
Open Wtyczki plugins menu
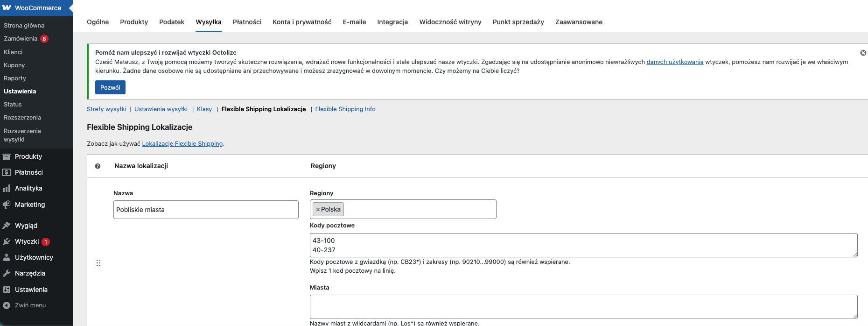click(x=27, y=241)
